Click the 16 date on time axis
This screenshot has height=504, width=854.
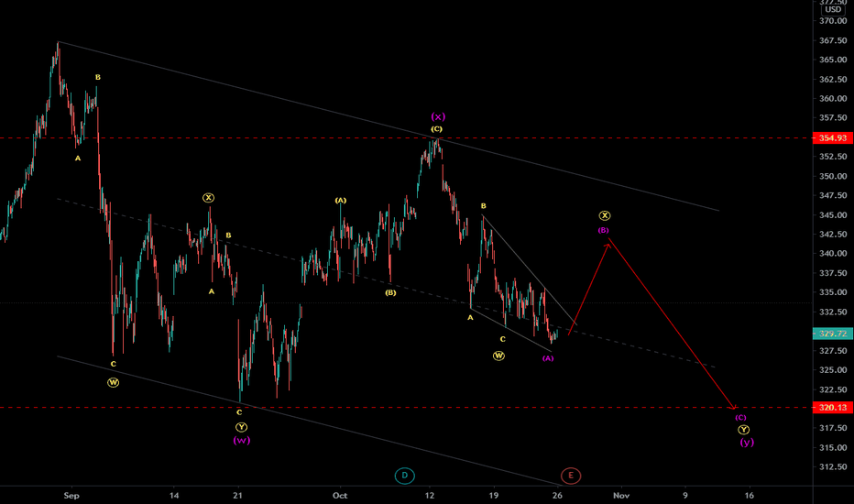coord(750,495)
